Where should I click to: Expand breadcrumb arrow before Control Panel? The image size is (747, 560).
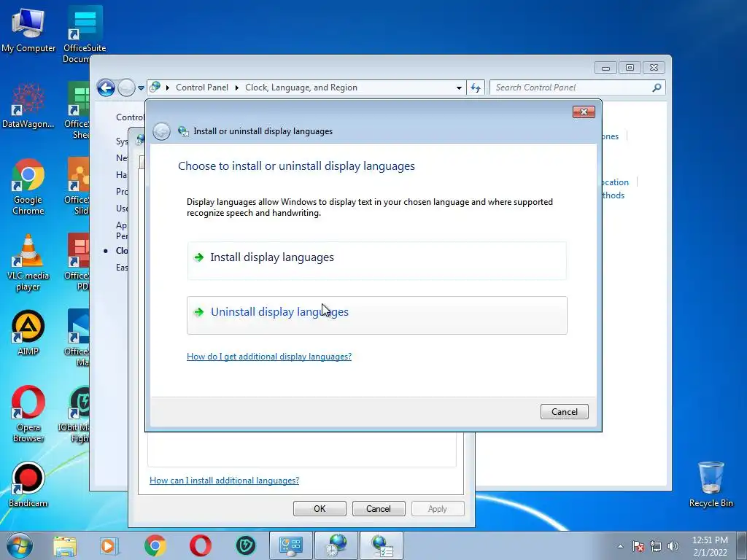pos(168,87)
